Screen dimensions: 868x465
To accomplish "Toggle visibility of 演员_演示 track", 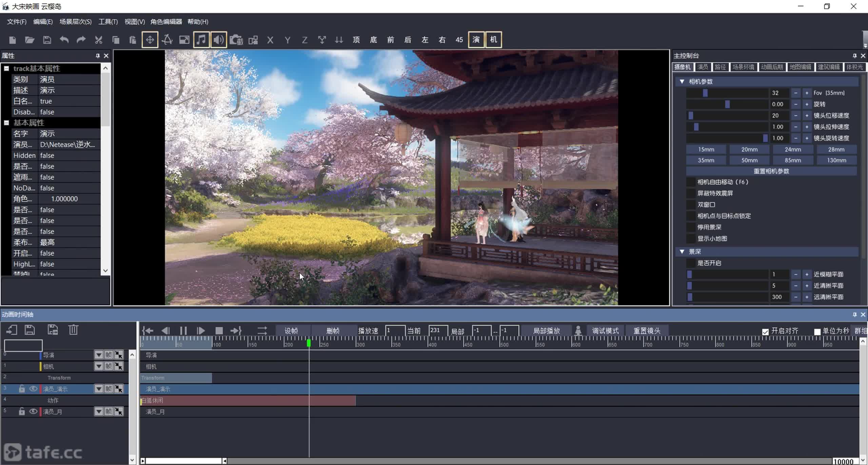I will (x=33, y=389).
